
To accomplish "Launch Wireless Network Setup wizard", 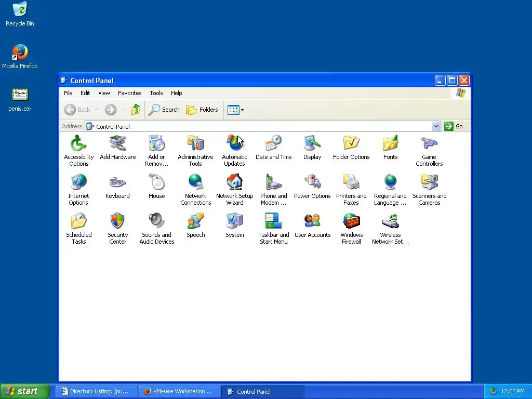I will [x=390, y=229].
